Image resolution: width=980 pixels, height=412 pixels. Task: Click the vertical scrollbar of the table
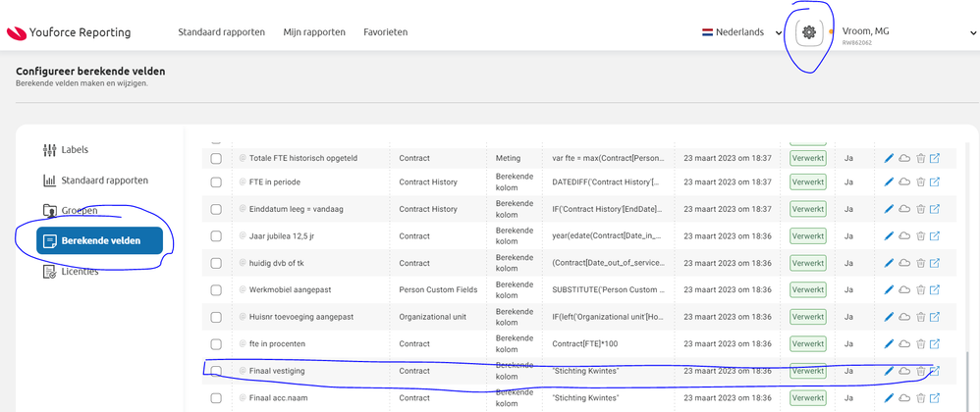click(969, 381)
